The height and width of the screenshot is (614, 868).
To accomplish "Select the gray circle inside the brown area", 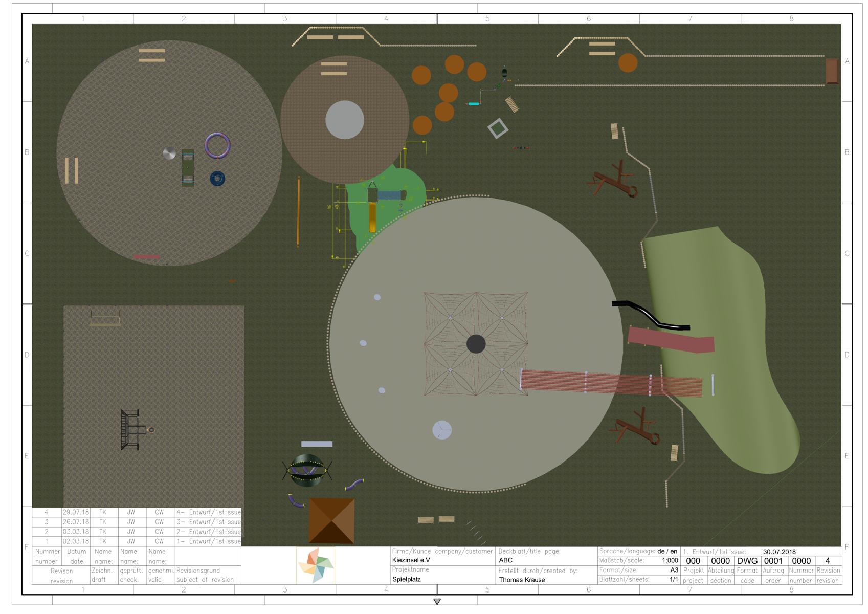I will click(345, 120).
